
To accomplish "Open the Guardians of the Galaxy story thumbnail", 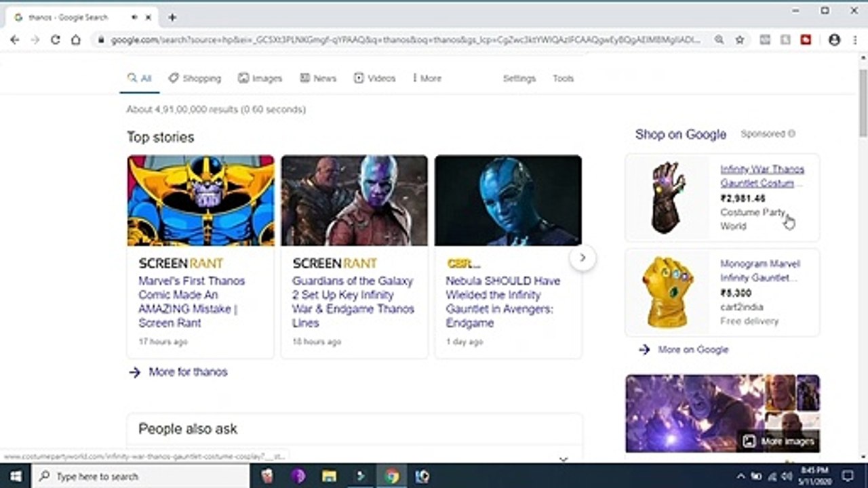I will point(355,201).
